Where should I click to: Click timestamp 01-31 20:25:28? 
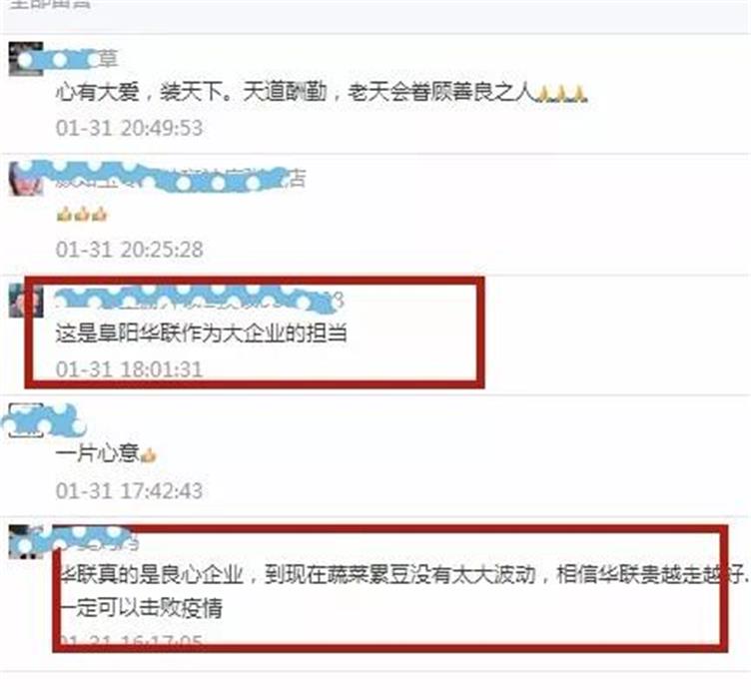[x=129, y=250]
